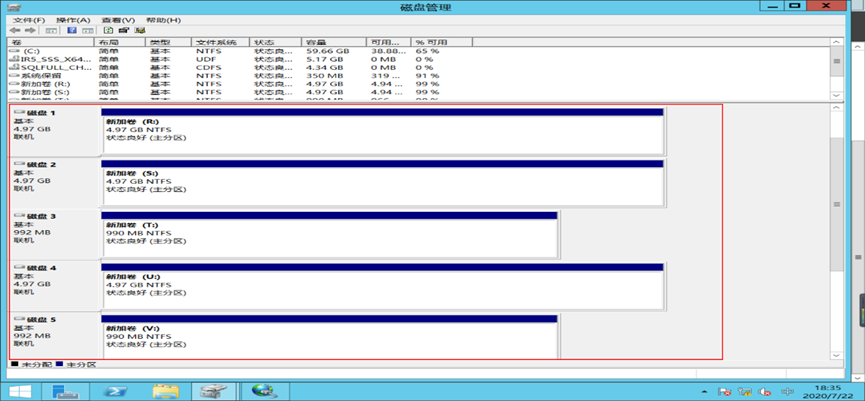Click the volume list scroll-down arrow
Viewport: 865px width, 401px height.
pos(837,95)
